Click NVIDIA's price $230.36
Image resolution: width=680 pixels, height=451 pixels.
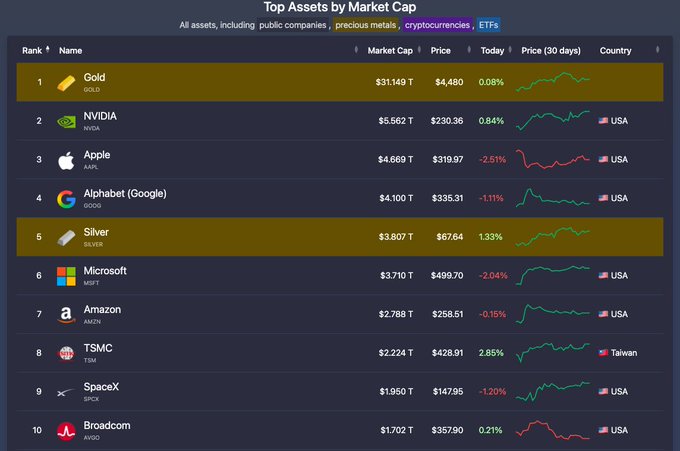(447, 121)
